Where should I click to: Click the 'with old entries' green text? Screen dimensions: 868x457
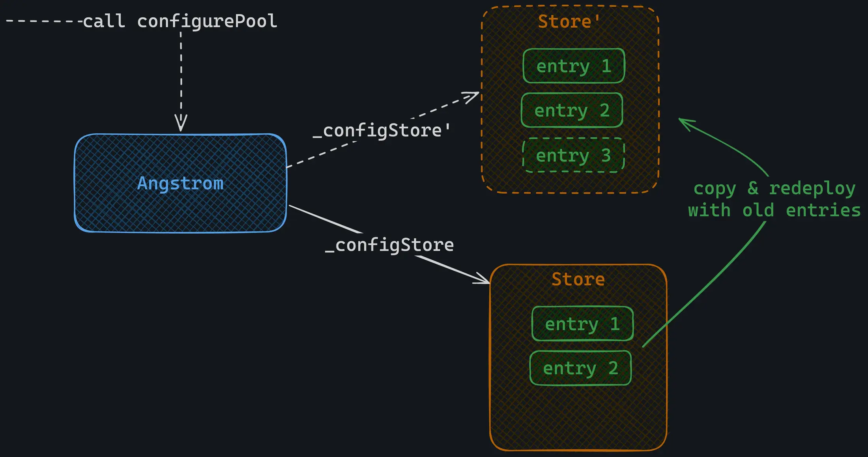774,210
